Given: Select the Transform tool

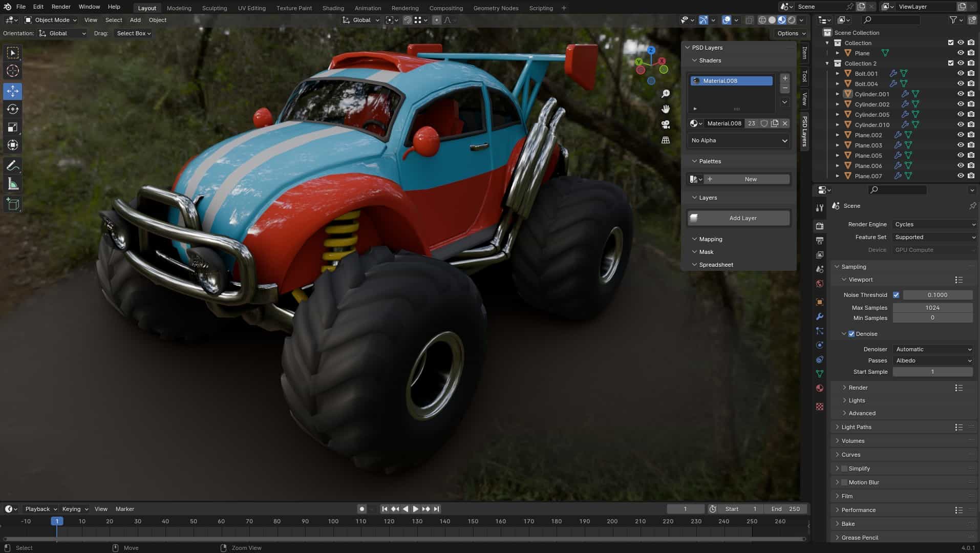Looking at the screenshot, I should [13, 145].
